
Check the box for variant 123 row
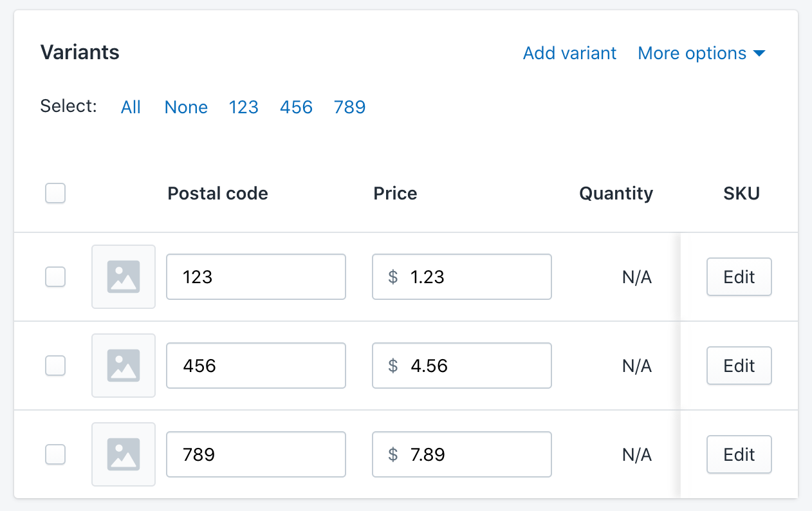click(55, 277)
